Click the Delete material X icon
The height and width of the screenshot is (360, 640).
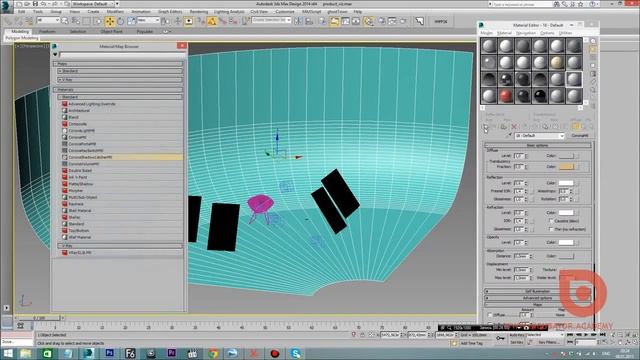[x=514, y=127]
